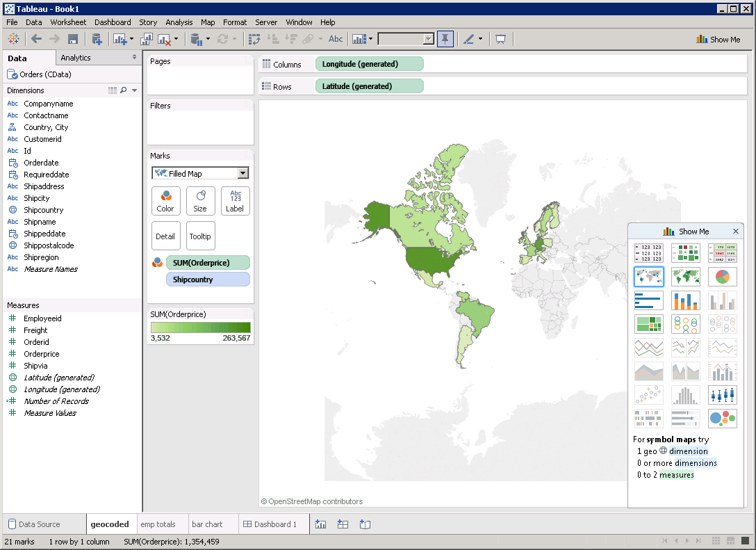Click the SUM(Orderprice) green color legend gradient
Screen dimensions: 756x550
pyautogui.click(x=200, y=327)
